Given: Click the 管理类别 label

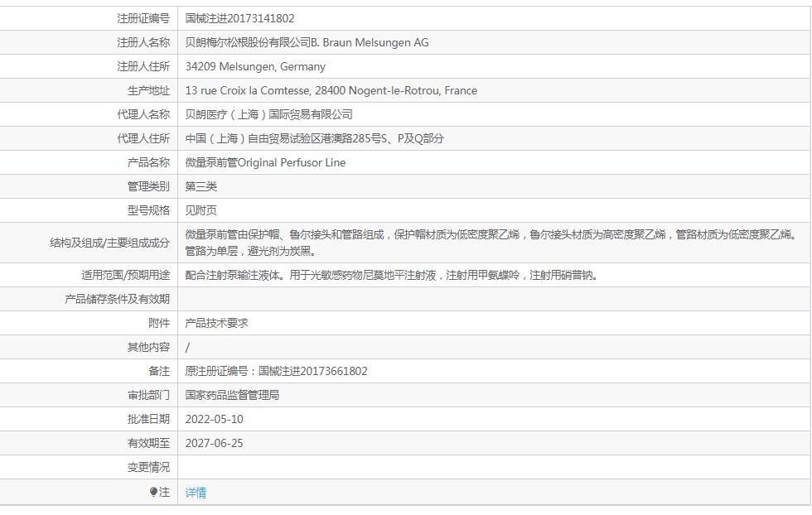Looking at the screenshot, I should pos(148,186).
